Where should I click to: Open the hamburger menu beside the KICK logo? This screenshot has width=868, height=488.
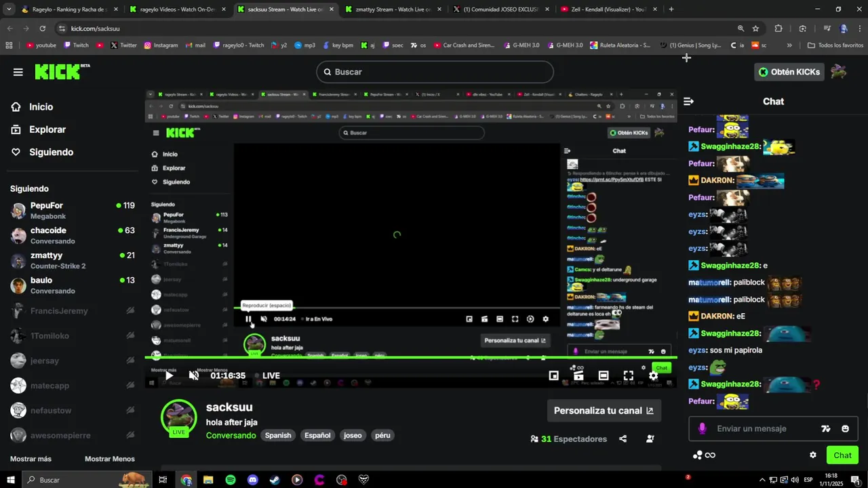coord(18,72)
